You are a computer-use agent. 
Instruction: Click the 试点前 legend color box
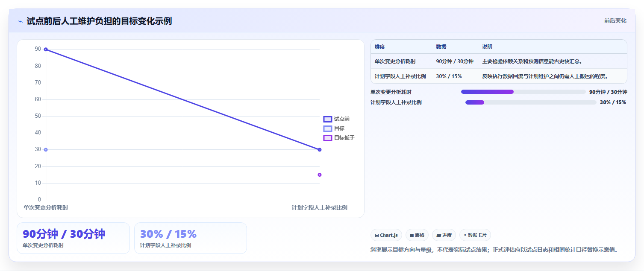(x=328, y=119)
